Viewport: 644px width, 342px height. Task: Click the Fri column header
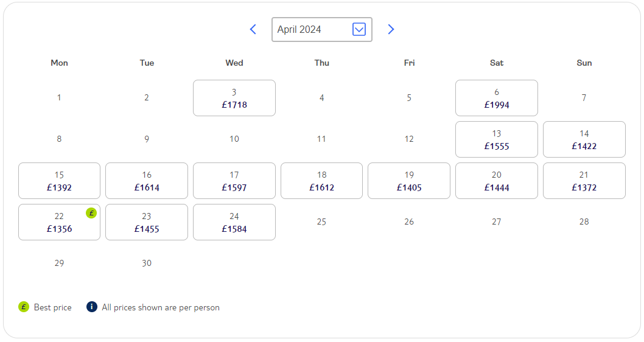coord(409,63)
